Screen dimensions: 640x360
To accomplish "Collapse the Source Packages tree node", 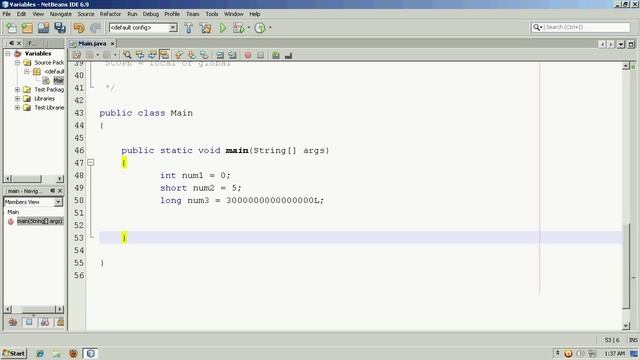I will coord(17,62).
